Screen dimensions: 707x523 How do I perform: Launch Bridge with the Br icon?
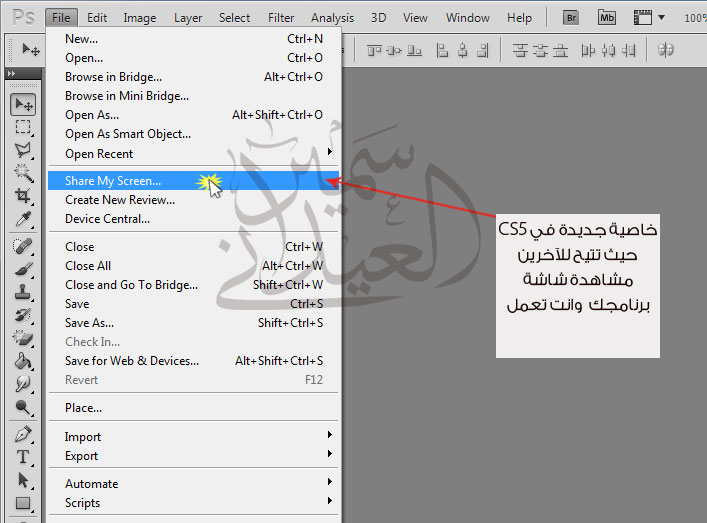coord(571,18)
